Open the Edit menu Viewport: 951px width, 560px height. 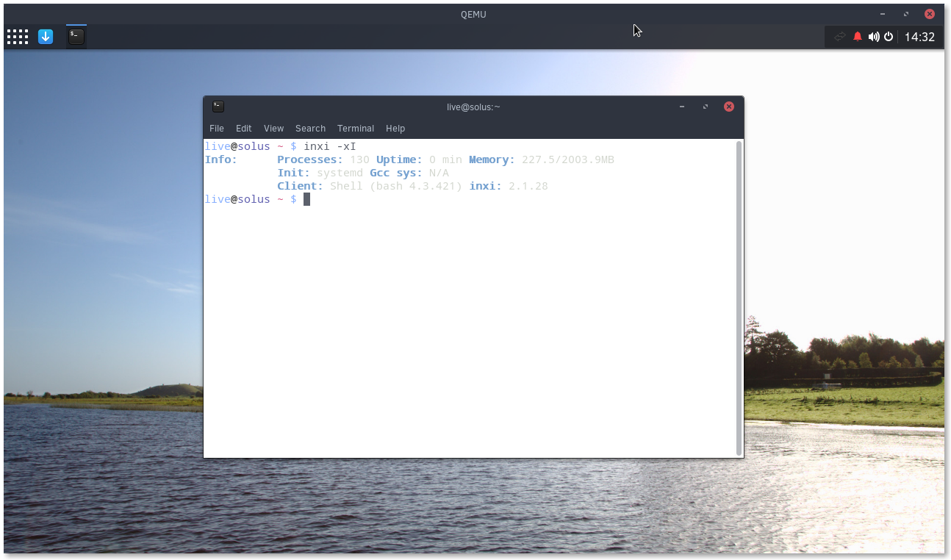click(x=244, y=129)
